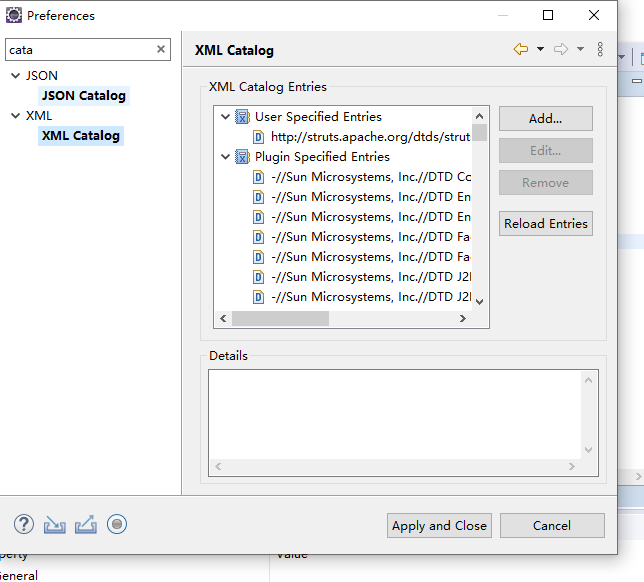Click the Oomph preference recorder icon
The width and height of the screenshot is (644, 582).
(117, 524)
